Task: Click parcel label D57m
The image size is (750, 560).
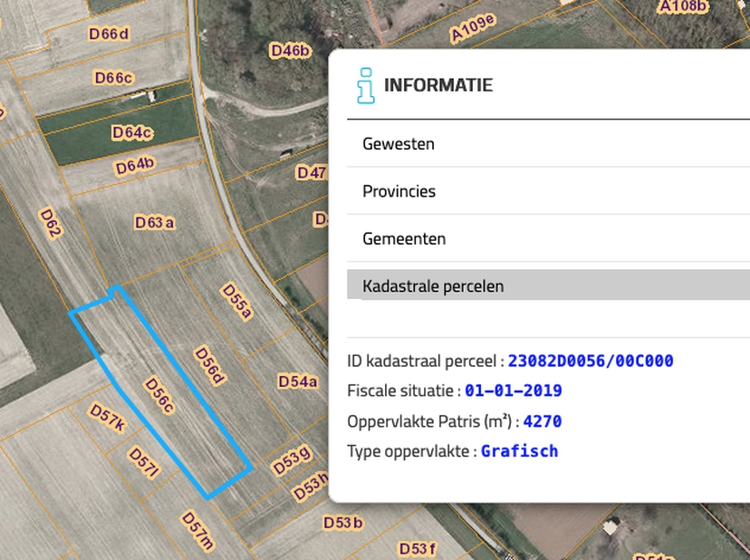Action: point(197,530)
